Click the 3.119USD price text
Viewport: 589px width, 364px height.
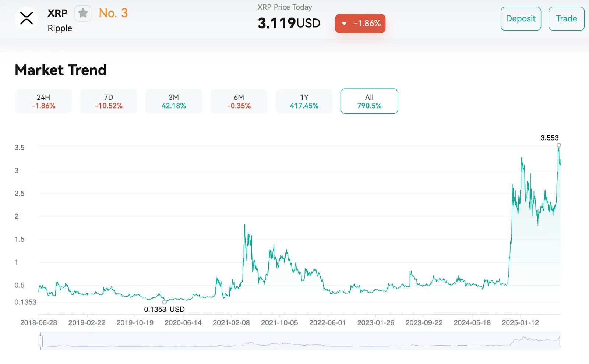289,23
